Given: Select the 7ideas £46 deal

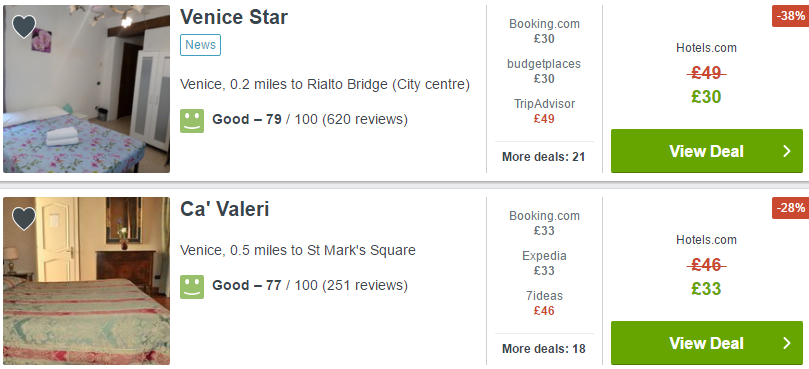Looking at the screenshot, I should tap(544, 303).
